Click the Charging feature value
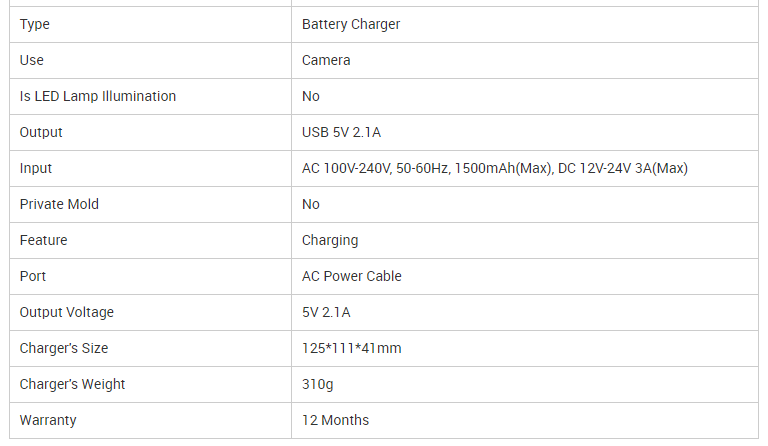This screenshot has width=768, height=446. click(x=330, y=240)
